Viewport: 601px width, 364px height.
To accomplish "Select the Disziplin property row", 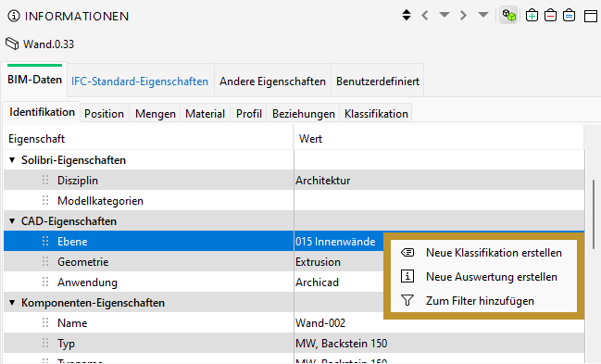I will pos(294,180).
